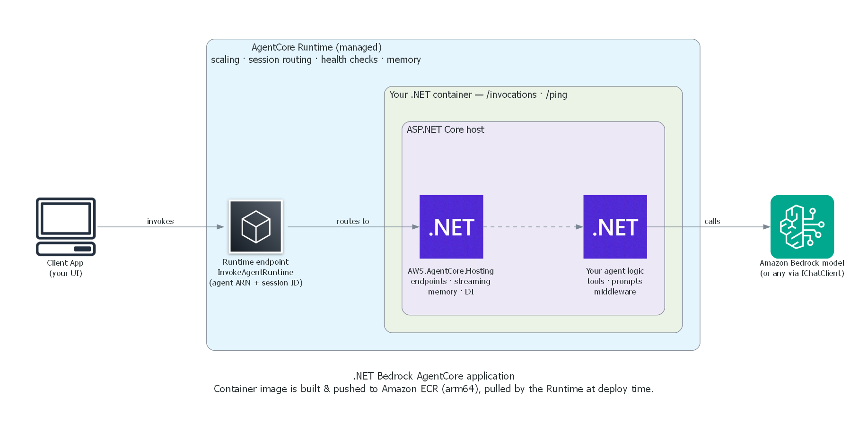Screen dimensions: 868x432
Task: Click the 'Amazon Bedrock model' caption
Action: (x=802, y=263)
